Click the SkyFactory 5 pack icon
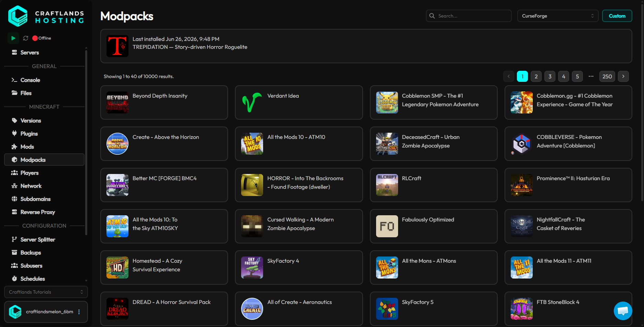The height and width of the screenshot is (327, 644). (387, 309)
